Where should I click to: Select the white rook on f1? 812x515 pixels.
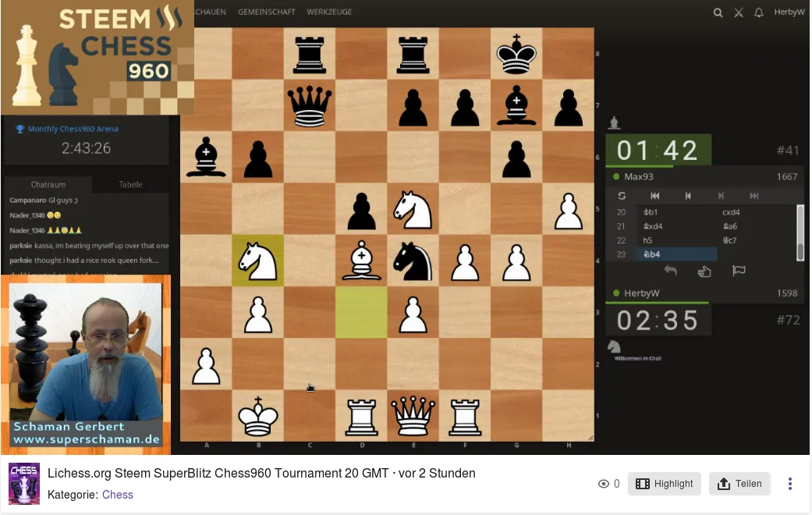click(465, 416)
